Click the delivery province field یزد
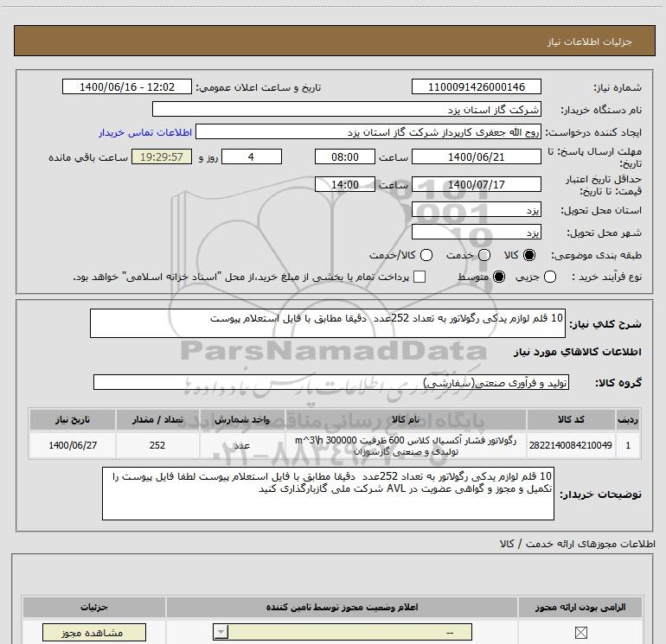This screenshot has width=666, height=644. [x=476, y=210]
